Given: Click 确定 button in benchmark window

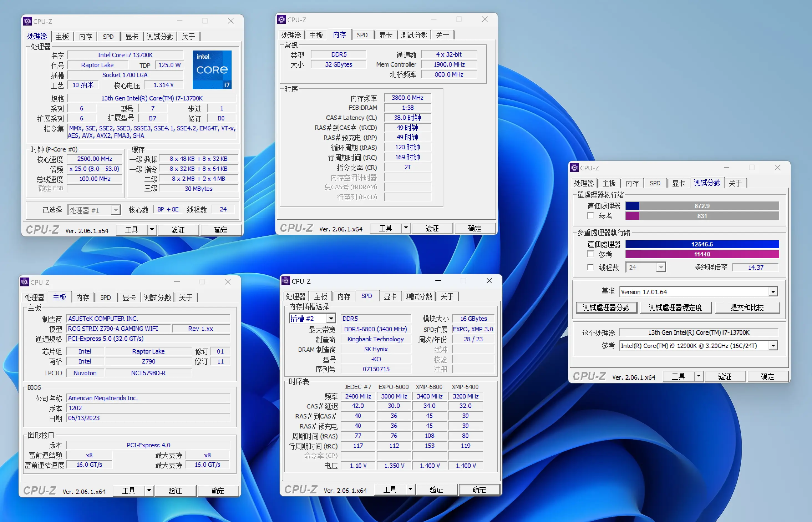Looking at the screenshot, I should click(767, 376).
